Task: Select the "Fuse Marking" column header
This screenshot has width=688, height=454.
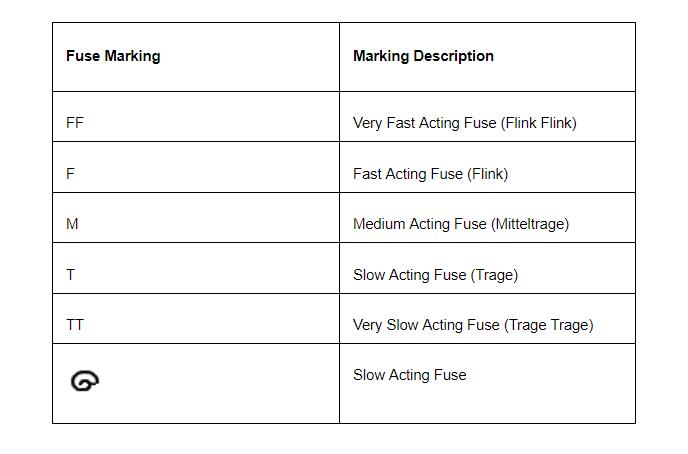Action: pos(113,56)
